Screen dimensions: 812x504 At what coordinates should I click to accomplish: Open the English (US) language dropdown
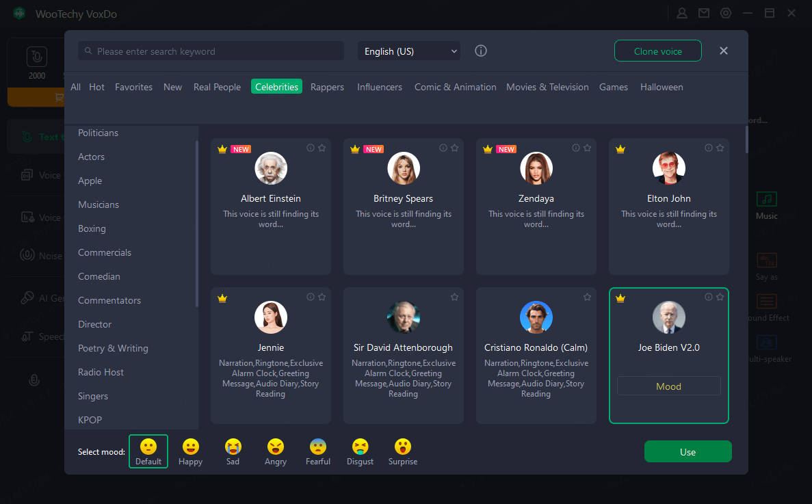408,51
